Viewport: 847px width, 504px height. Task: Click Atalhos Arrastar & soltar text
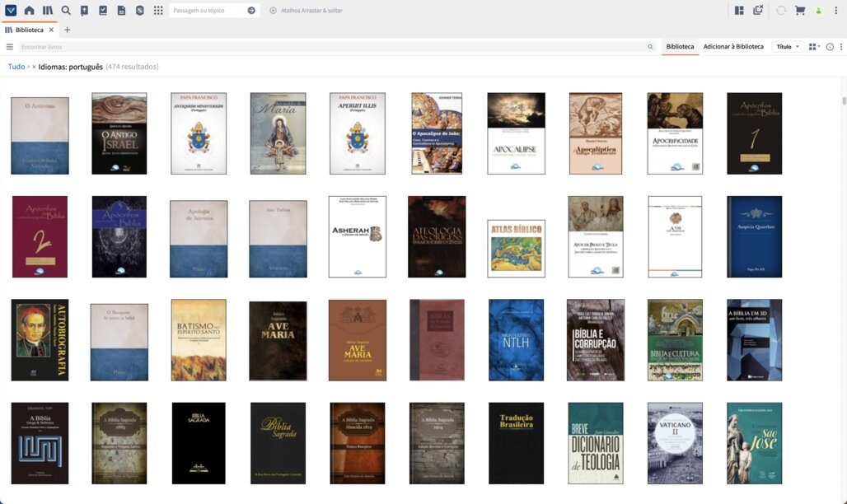311,10
